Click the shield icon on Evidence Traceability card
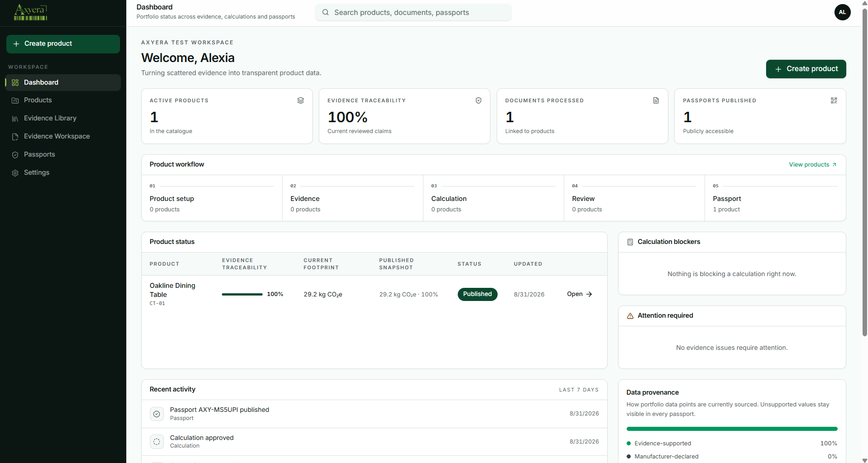This screenshot has height=463, width=868. 478,100
